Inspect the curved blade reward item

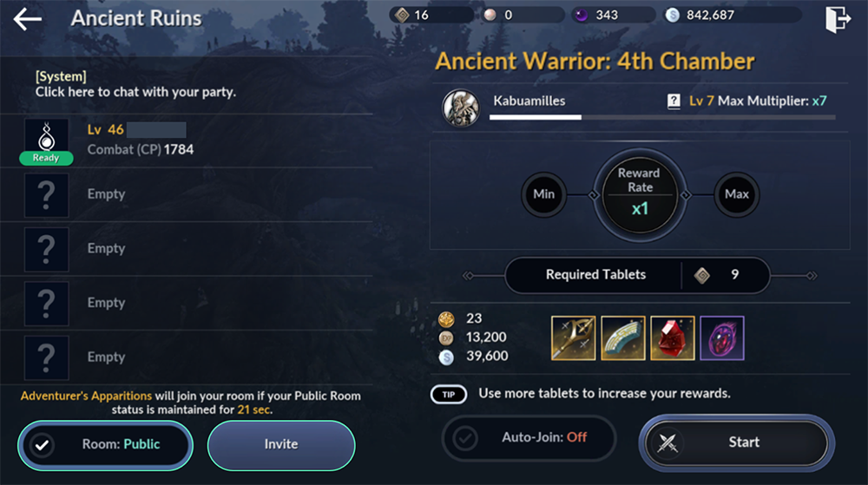[622, 338]
